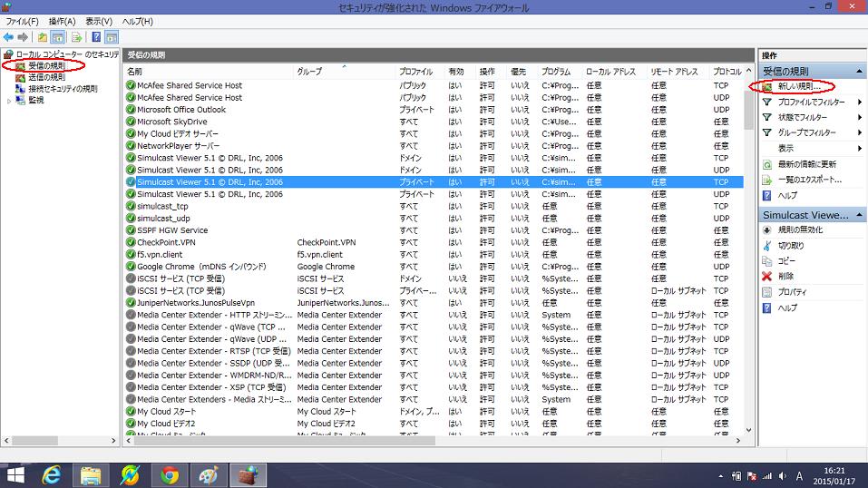This screenshot has width=868, height=488.
Task: Select the CheckPoint.VPN rule row
Action: pyautogui.click(x=434, y=242)
